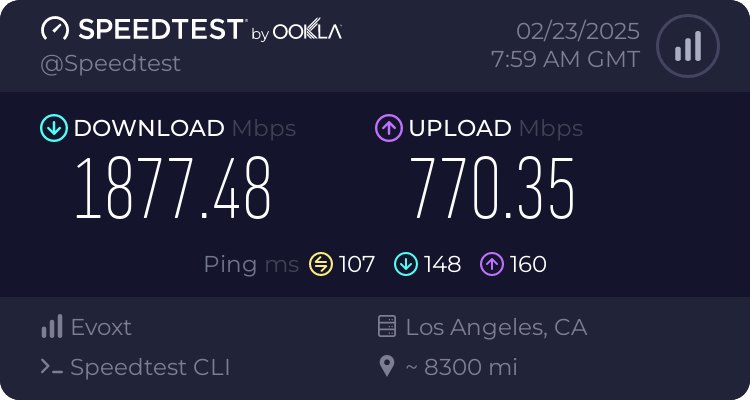Click the location pin distance icon
Viewport: 750px width, 400px height.
tap(387, 367)
